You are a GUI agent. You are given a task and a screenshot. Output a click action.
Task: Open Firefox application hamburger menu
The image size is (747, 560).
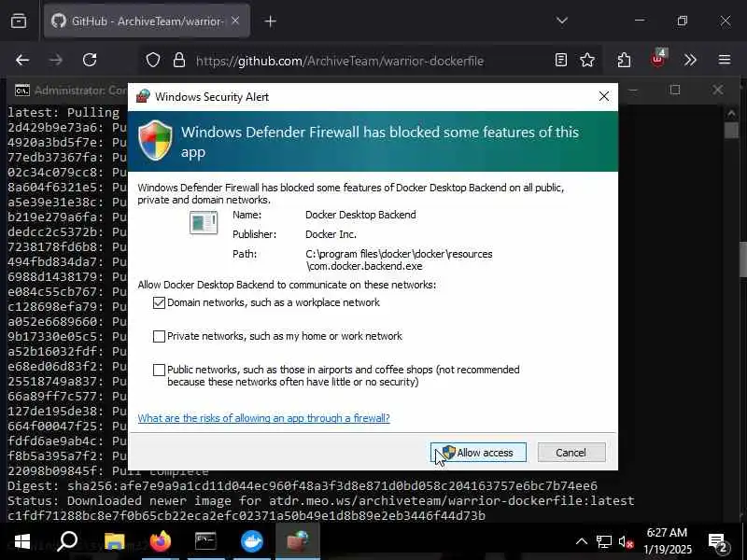[725, 60]
